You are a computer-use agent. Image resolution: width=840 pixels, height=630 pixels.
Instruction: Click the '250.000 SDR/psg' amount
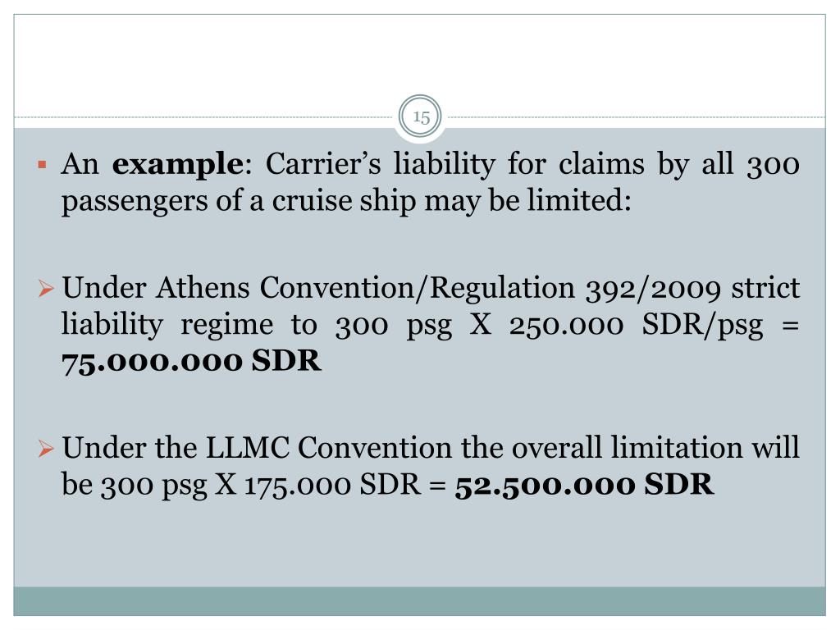click(x=636, y=325)
